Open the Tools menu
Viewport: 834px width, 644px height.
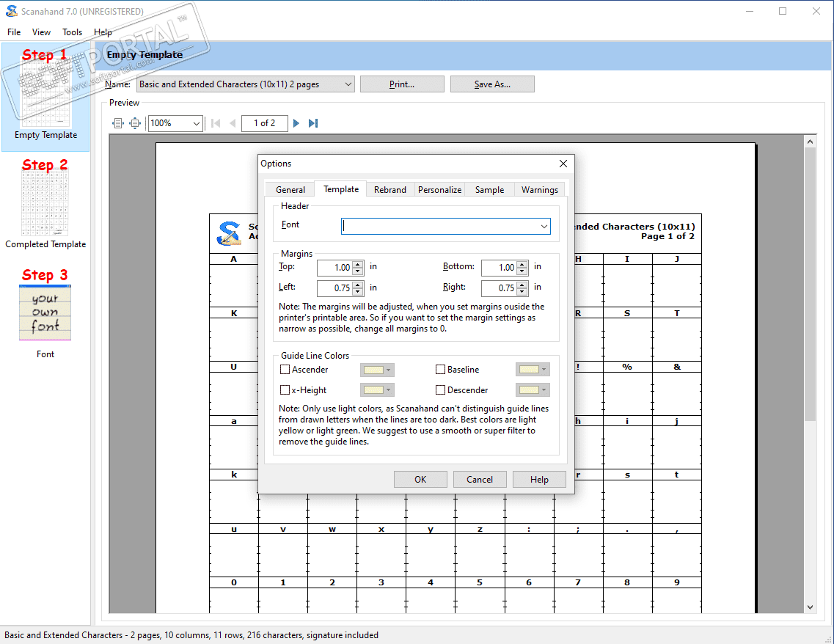pos(72,32)
